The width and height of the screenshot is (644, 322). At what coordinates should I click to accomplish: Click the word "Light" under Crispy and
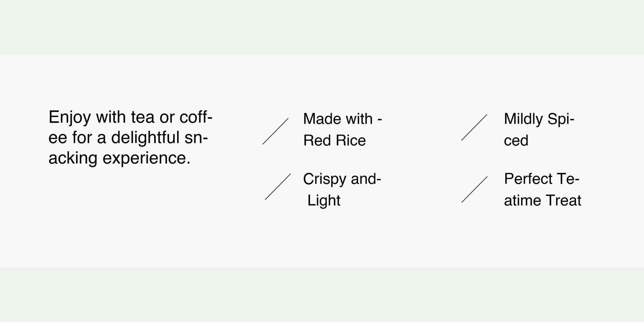click(324, 200)
